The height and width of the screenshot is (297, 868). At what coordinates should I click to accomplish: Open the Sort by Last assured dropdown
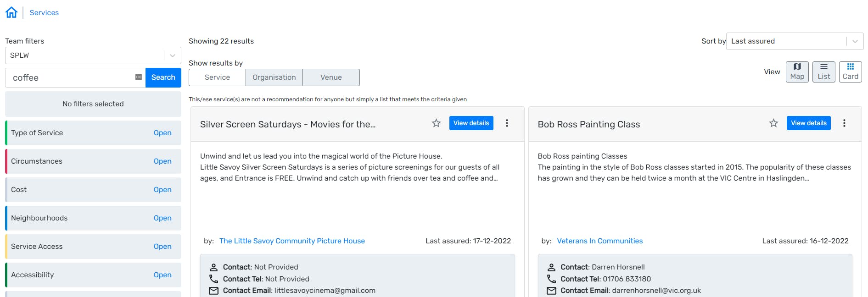point(795,41)
